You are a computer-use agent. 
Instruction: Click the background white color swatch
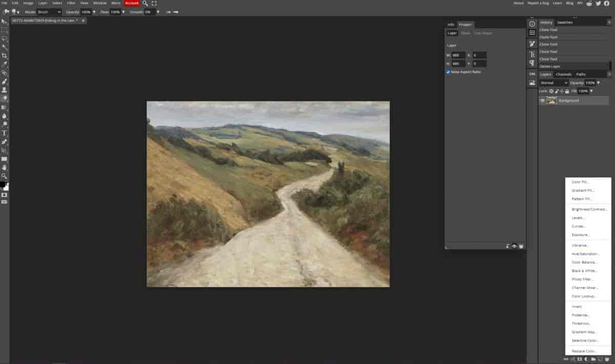[6, 188]
